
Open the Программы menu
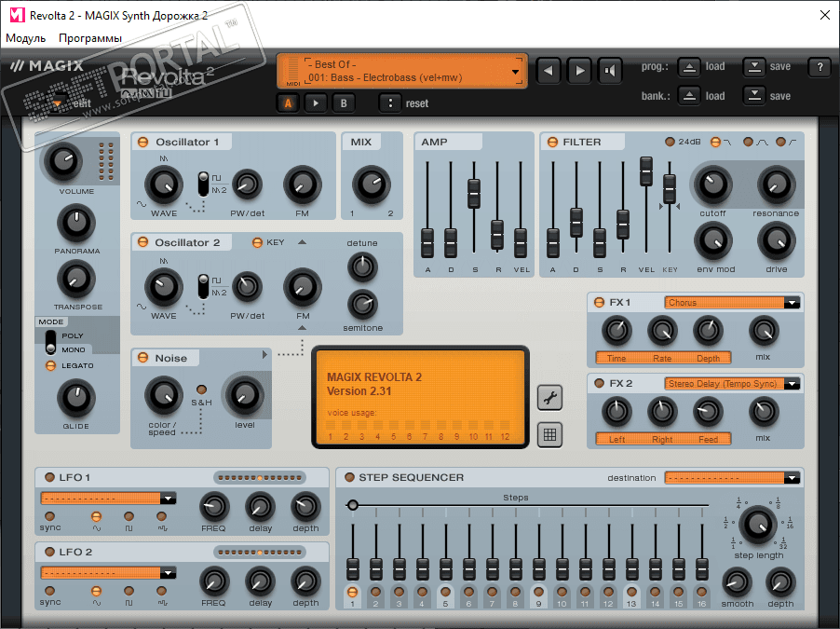(90, 38)
